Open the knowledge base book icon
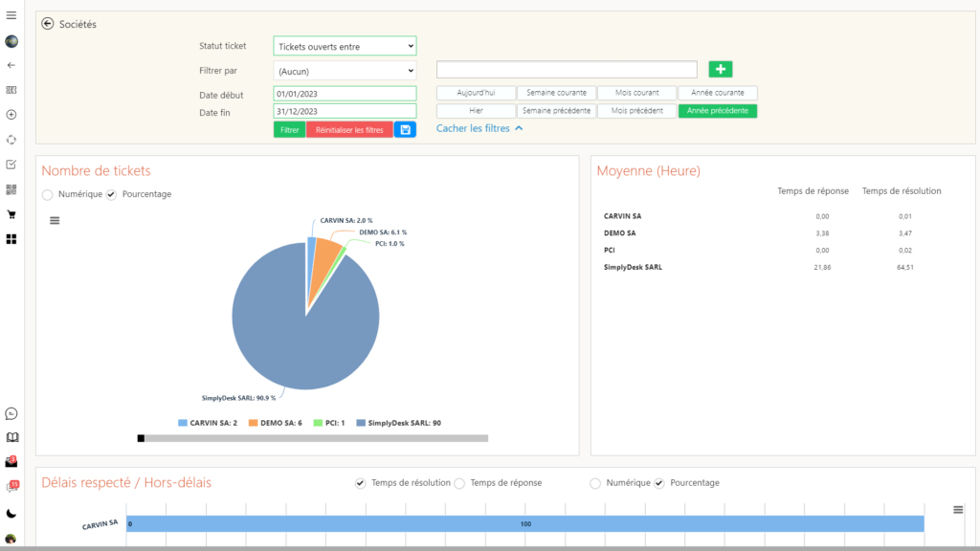This screenshot has width=980, height=551. tap(11, 438)
